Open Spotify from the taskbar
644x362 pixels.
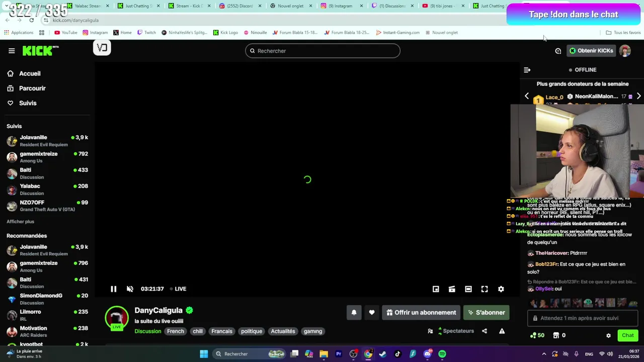pyautogui.click(x=442, y=354)
